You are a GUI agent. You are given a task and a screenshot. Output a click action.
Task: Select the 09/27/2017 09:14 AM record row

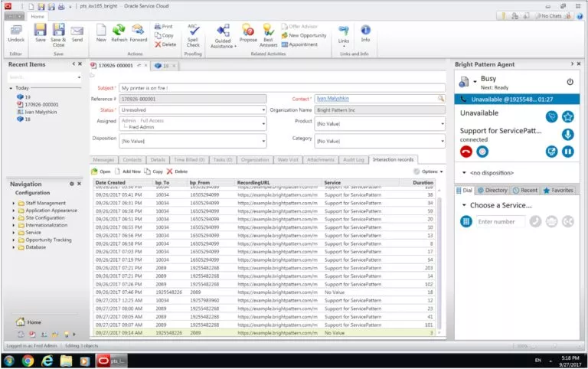[264, 332]
